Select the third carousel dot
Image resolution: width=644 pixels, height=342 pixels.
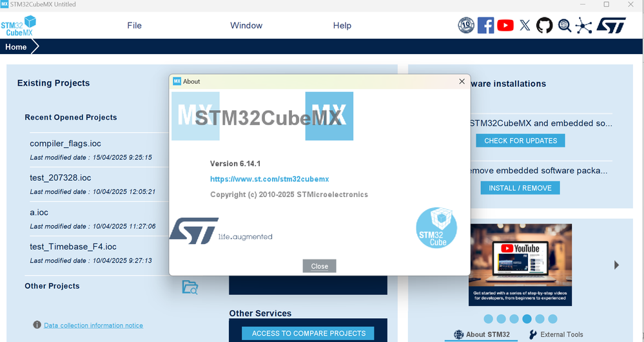[x=514, y=319]
